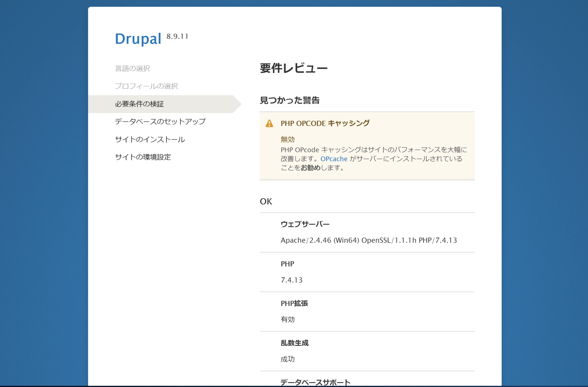Click the 8.9.11 version number
This screenshot has width=588, height=387.
[x=177, y=36]
